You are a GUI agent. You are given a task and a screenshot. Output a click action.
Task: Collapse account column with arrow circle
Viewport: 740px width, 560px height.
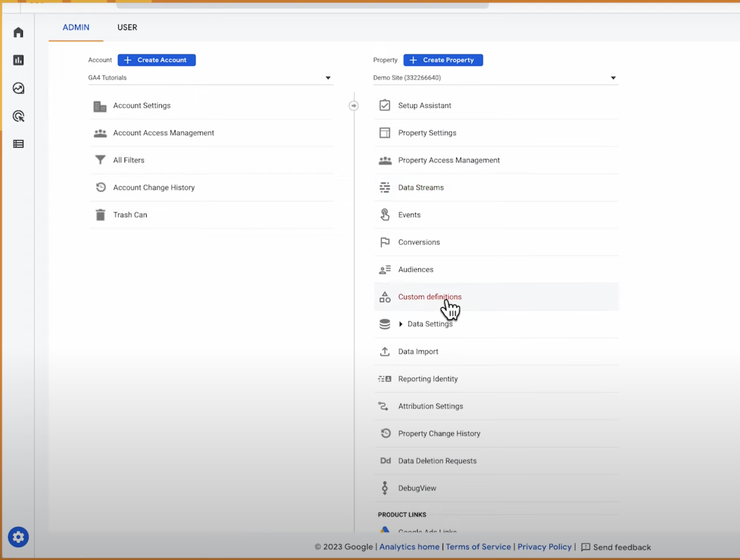pyautogui.click(x=354, y=106)
